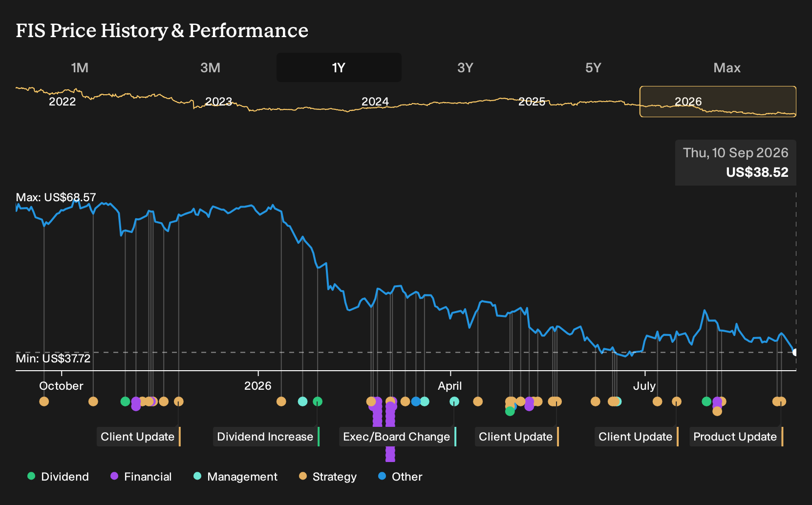Click the white current-price dot ending the line
812x505 pixels.
click(795, 352)
